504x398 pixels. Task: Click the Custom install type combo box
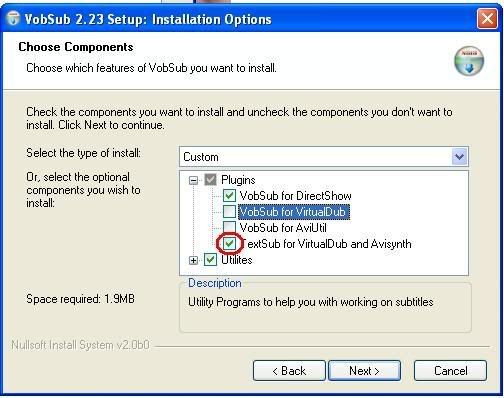pos(324,157)
